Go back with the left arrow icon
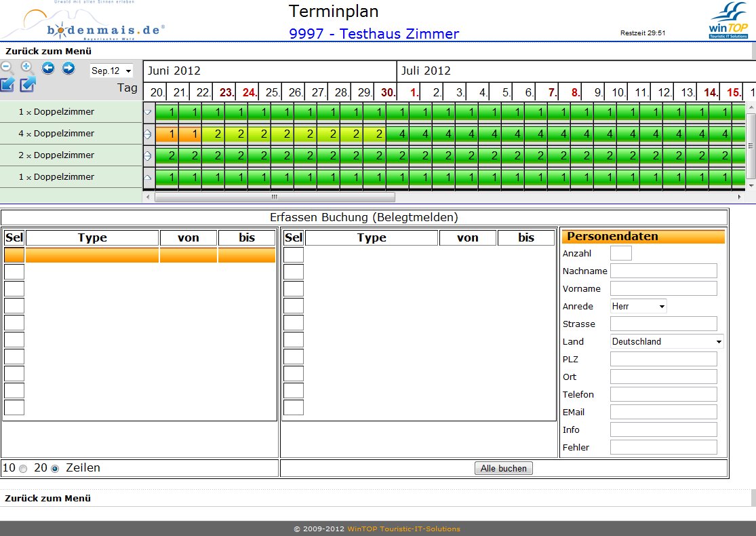 pyautogui.click(x=48, y=67)
